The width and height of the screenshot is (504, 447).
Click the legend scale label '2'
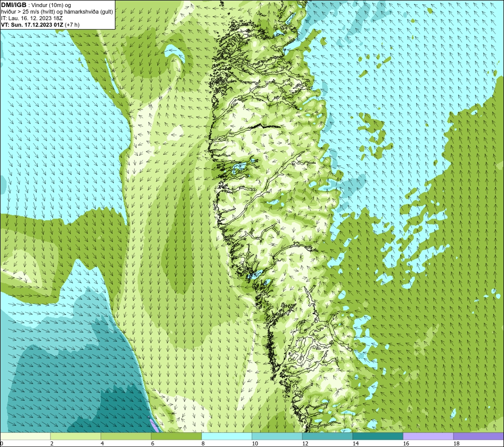click(x=52, y=444)
